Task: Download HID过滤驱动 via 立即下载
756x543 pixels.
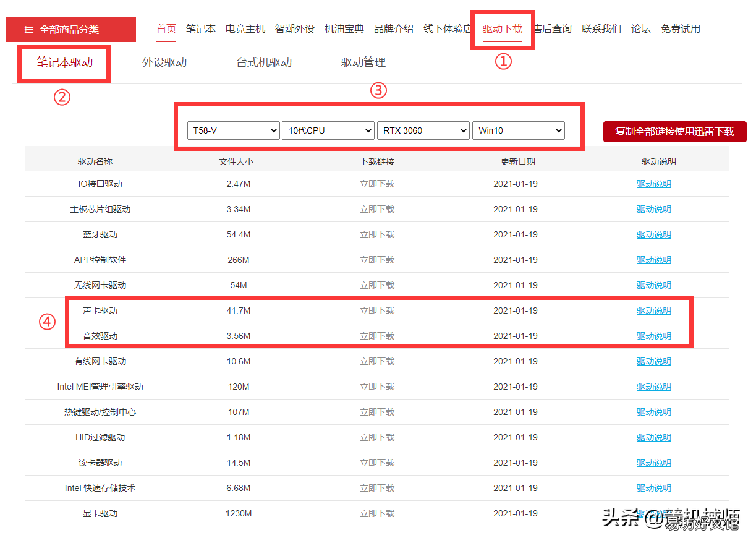Action: coord(377,437)
